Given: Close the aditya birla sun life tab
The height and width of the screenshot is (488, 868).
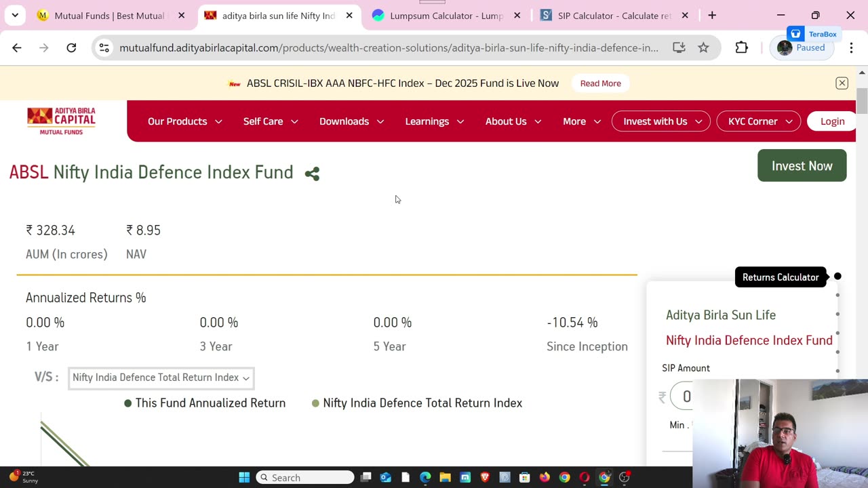Looking at the screenshot, I should [349, 15].
